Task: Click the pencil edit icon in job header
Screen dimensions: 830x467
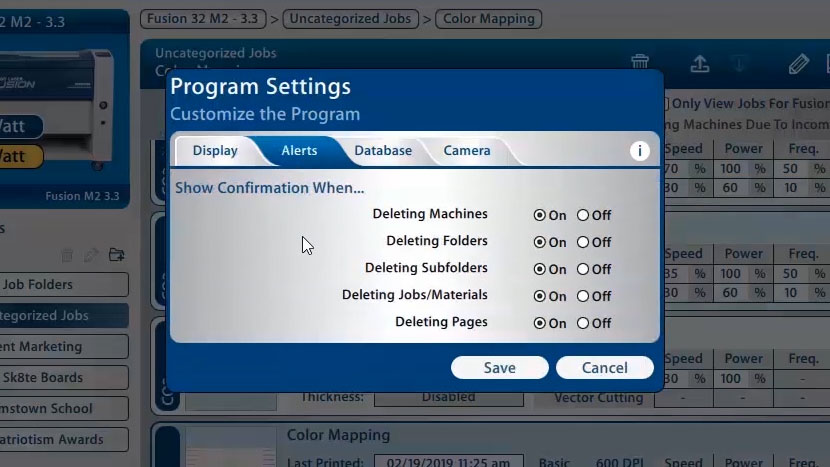Action: point(798,65)
